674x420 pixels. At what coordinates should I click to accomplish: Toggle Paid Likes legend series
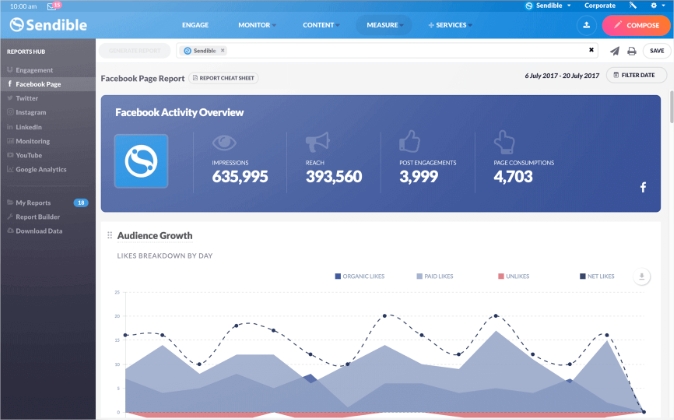pos(435,276)
